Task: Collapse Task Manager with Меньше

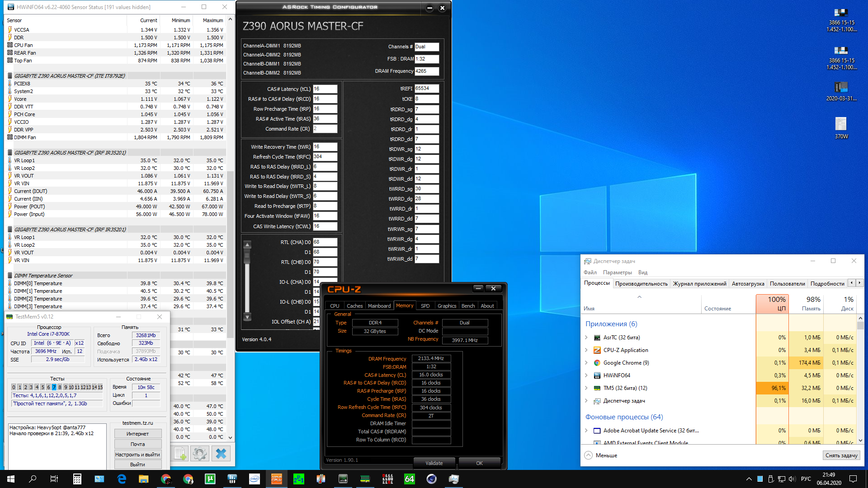Action: point(601,455)
